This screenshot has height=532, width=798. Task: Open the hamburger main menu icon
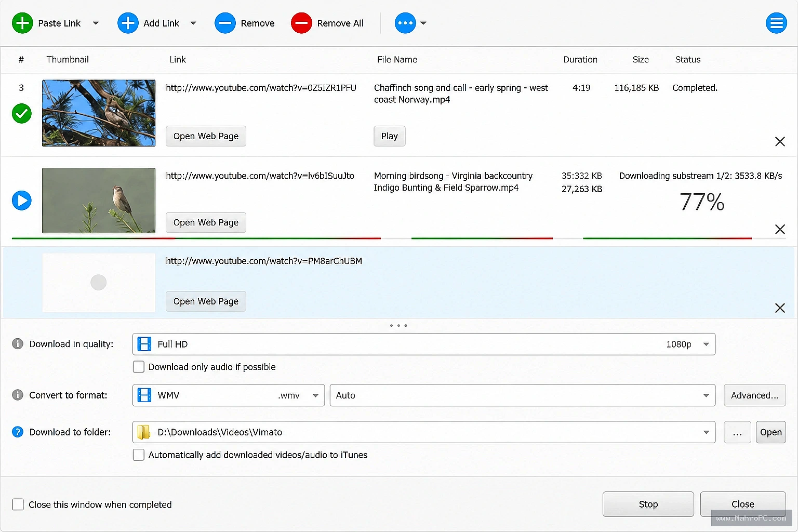pos(776,23)
